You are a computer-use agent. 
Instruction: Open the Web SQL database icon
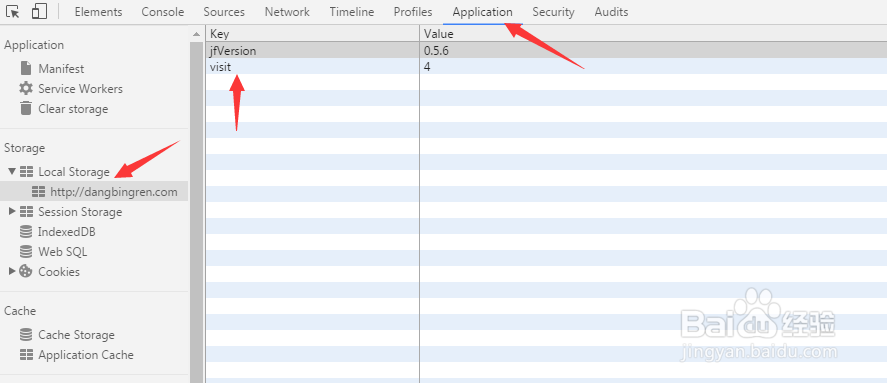click(26, 251)
